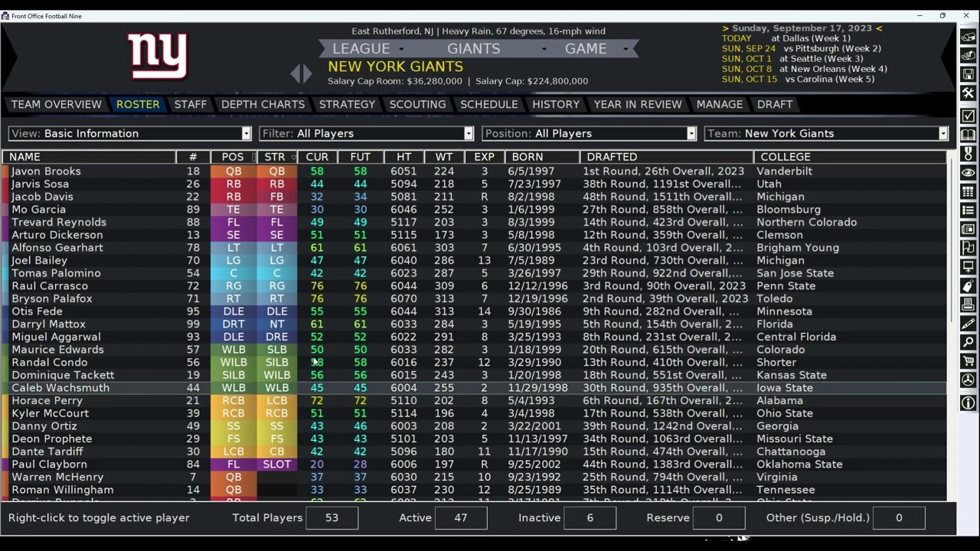The width and height of the screenshot is (980, 551).
Task: Switch to the Strategy tab
Action: click(347, 104)
